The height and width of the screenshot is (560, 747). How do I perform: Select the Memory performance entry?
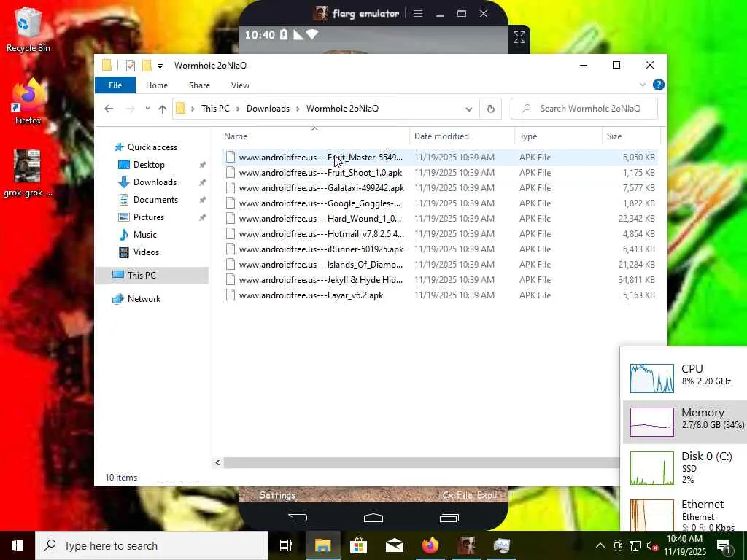click(684, 422)
